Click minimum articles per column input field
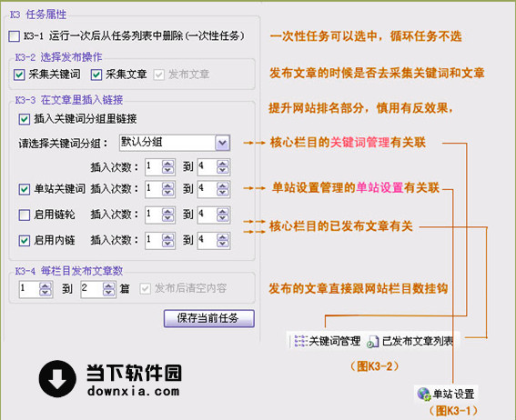516x420 pixels. pyautogui.click(x=30, y=289)
